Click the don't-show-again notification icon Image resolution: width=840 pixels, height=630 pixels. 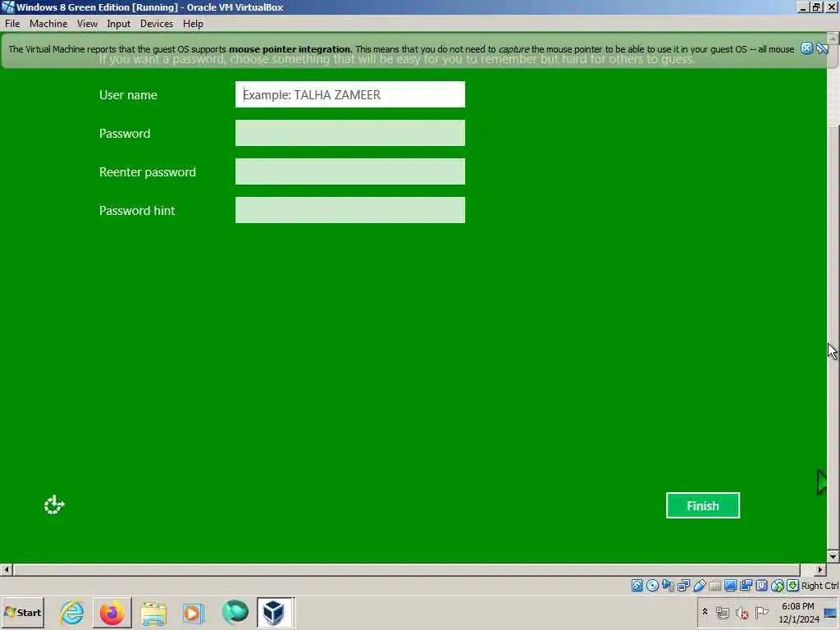822,48
